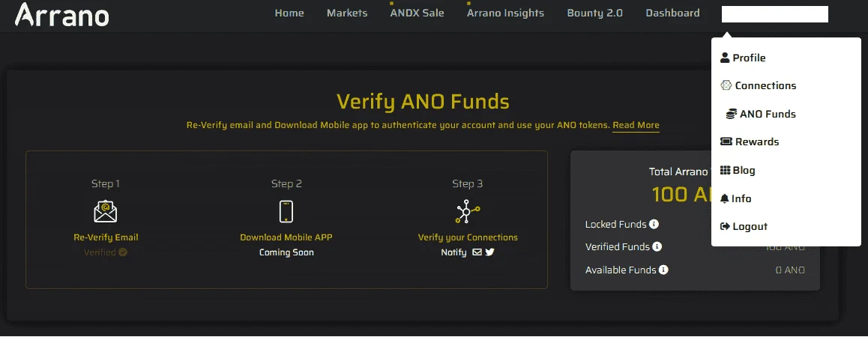868x337 pixels.
Task: Click the mobile phone icon in Step 2
Action: tap(286, 211)
